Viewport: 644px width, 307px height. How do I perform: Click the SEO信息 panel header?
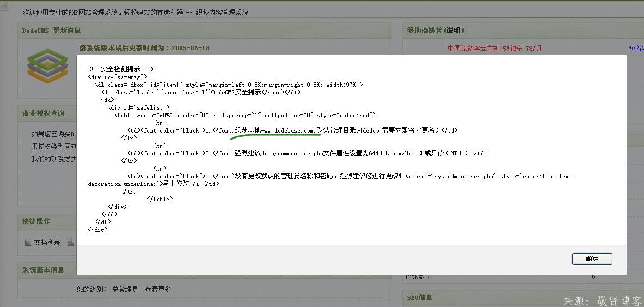pyautogui.click(x=523, y=298)
